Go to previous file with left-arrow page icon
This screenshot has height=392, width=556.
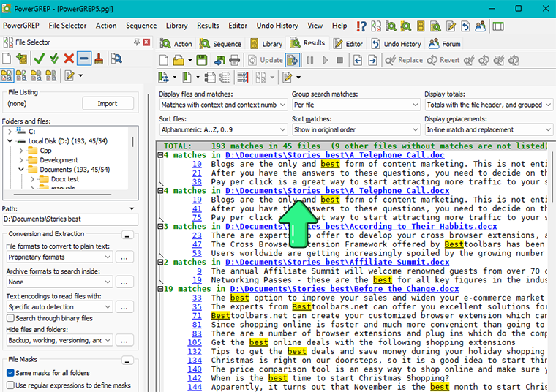pyautogui.click(x=358, y=60)
